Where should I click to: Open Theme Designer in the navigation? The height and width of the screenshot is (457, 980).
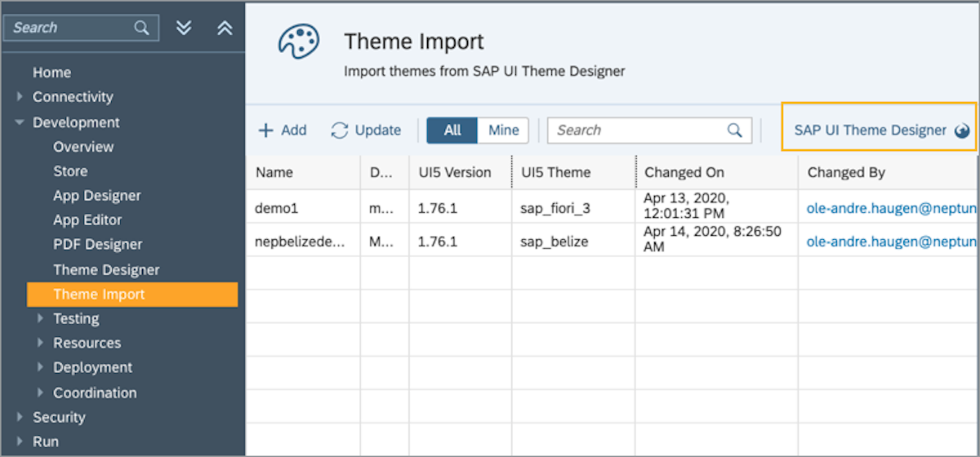point(106,270)
